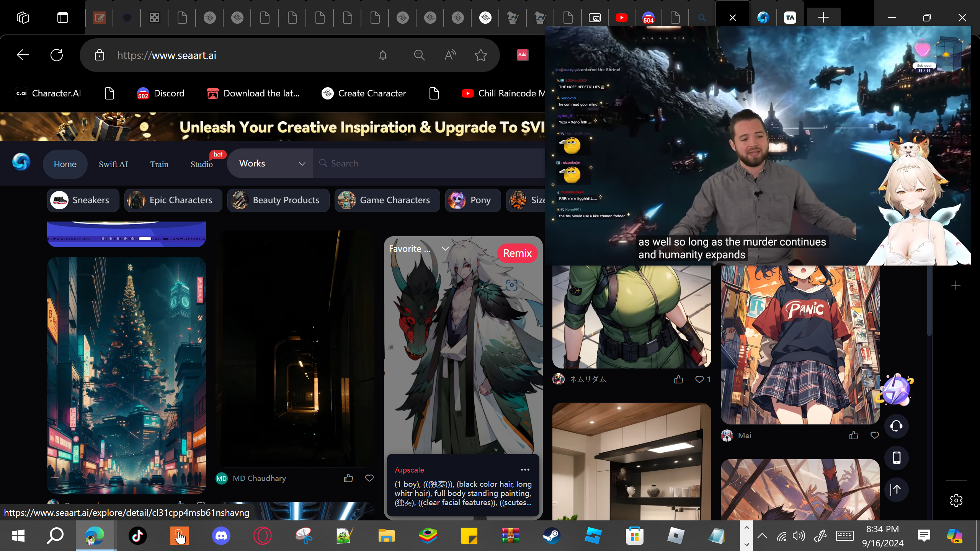Screen dimensions: 980x551
Task: Go to the Home tab
Action: (65, 164)
